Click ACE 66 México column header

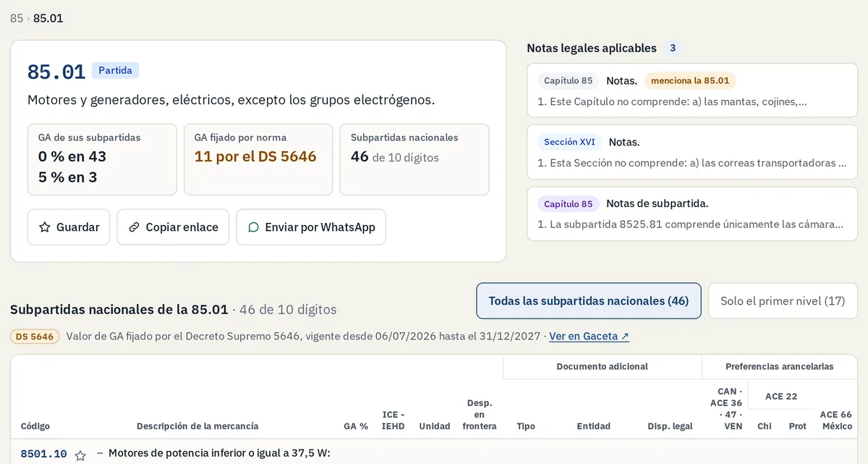(x=836, y=421)
